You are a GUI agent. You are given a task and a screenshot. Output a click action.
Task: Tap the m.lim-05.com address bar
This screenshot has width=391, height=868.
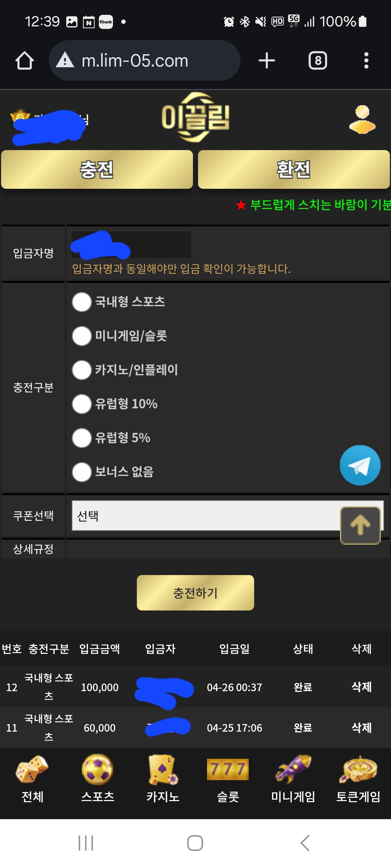tap(145, 60)
